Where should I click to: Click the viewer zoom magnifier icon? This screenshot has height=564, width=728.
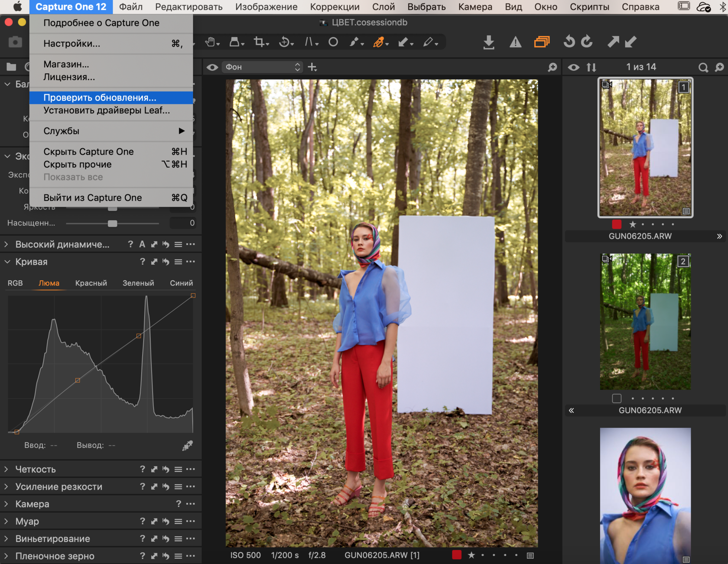pos(552,67)
